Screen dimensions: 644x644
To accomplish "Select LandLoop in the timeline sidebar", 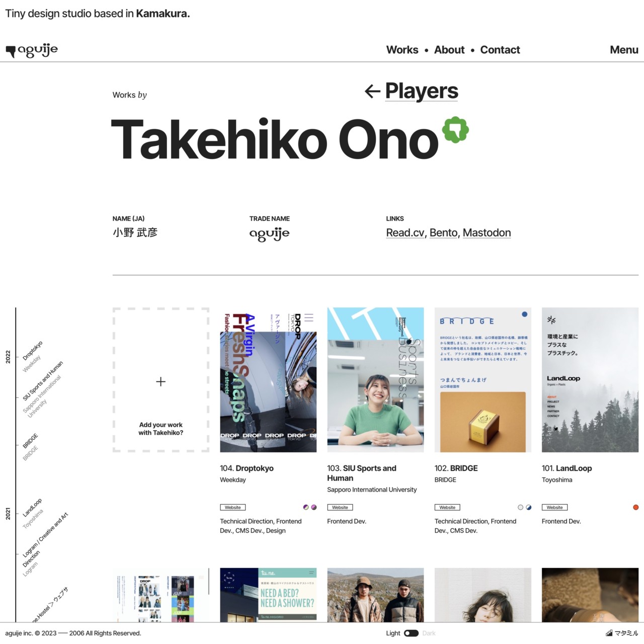I will 32,508.
